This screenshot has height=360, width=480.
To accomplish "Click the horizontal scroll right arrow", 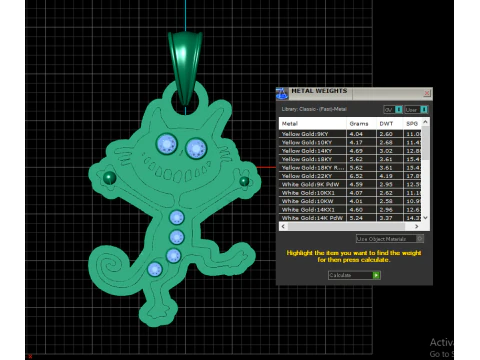I will [417, 226].
